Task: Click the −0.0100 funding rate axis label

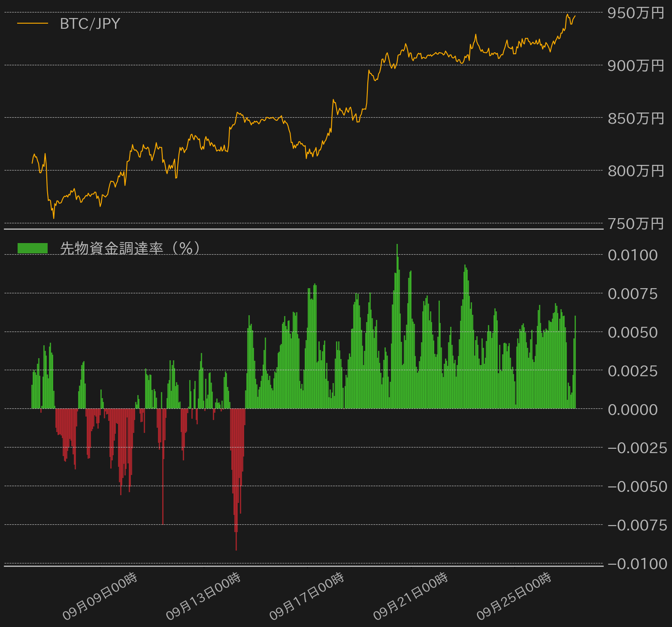Action: [x=637, y=564]
